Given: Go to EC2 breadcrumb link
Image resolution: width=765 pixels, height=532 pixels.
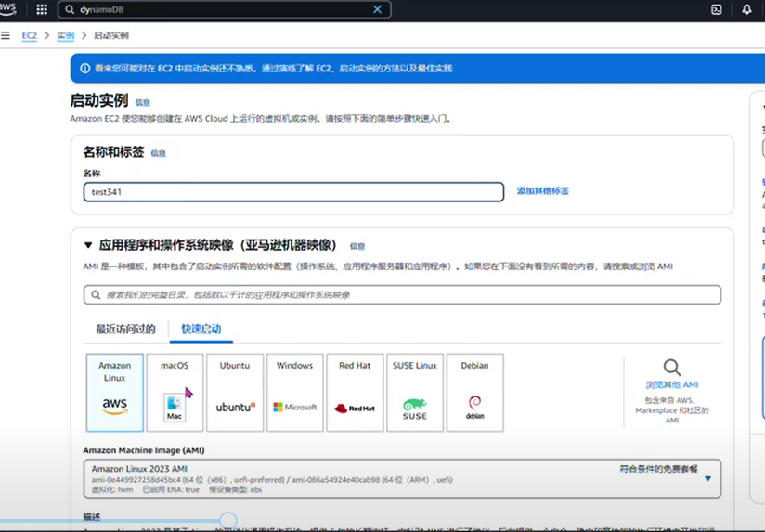Looking at the screenshot, I should point(30,35).
